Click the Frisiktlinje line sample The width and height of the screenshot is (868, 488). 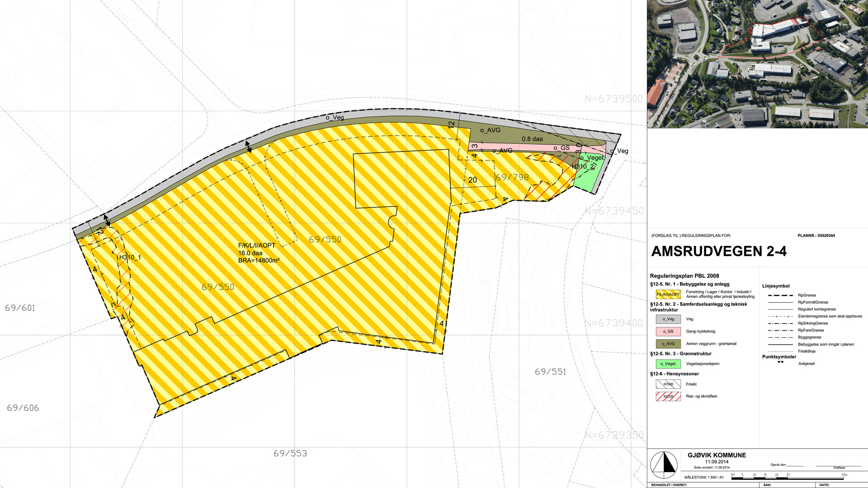(780, 352)
